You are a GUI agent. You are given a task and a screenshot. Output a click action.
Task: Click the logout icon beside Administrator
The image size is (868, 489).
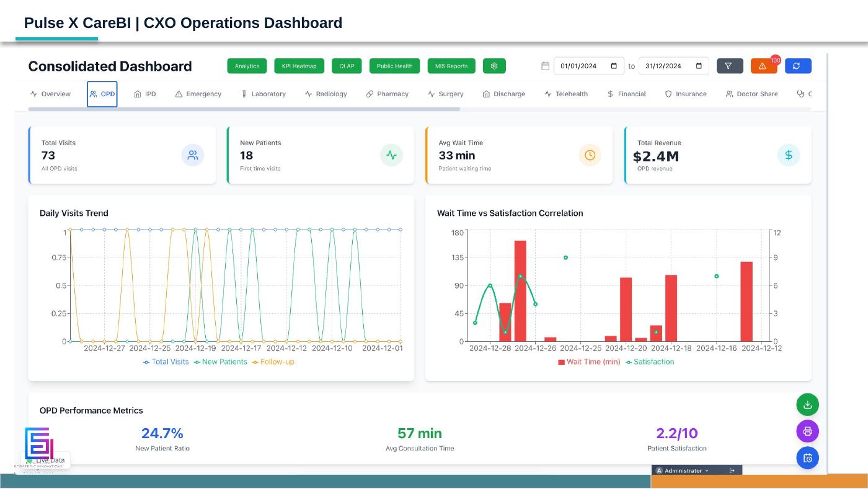coord(732,470)
